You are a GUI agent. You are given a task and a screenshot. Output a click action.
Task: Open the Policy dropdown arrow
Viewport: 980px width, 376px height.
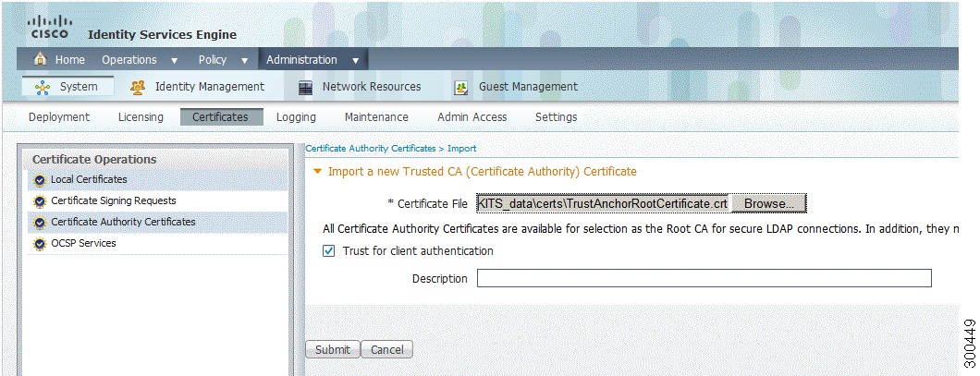(244, 61)
